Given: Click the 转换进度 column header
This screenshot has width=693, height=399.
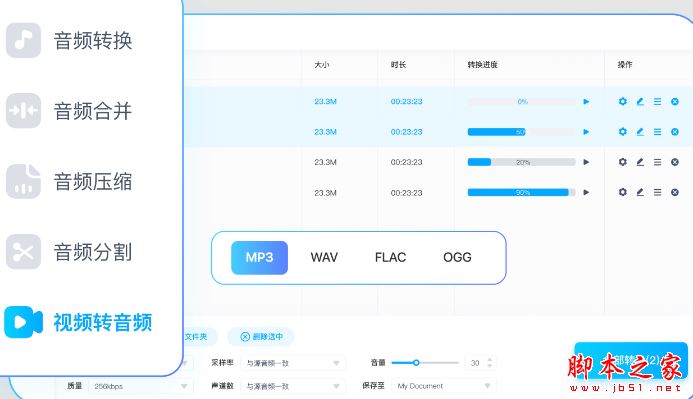Looking at the screenshot, I should pyautogui.click(x=483, y=65).
